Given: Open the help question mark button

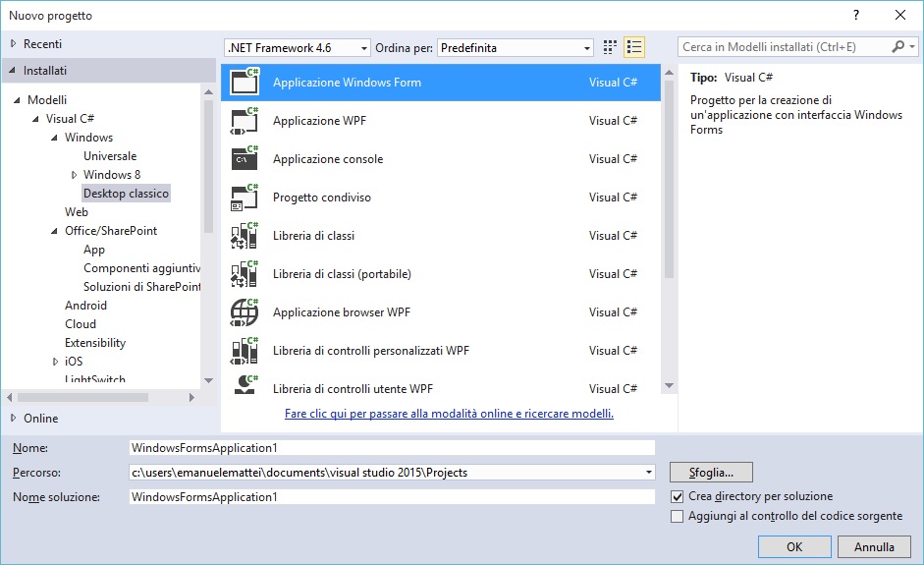Looking at the screenshot, I should (x=856, y=16).
